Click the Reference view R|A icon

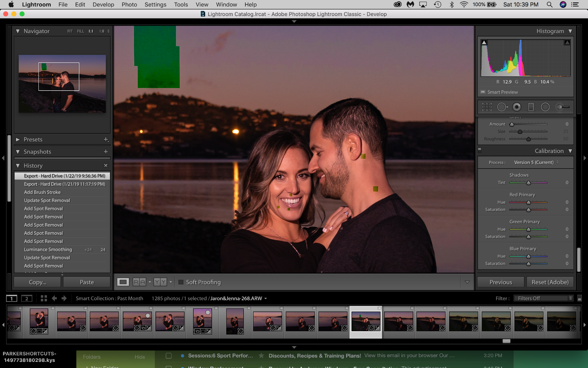(x=140, y=282)
